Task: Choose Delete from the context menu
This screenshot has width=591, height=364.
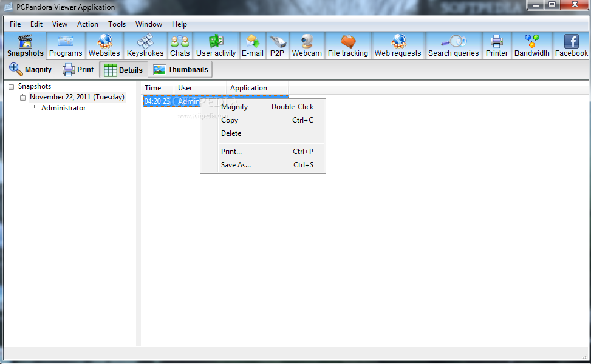Action: coord(263,133)
